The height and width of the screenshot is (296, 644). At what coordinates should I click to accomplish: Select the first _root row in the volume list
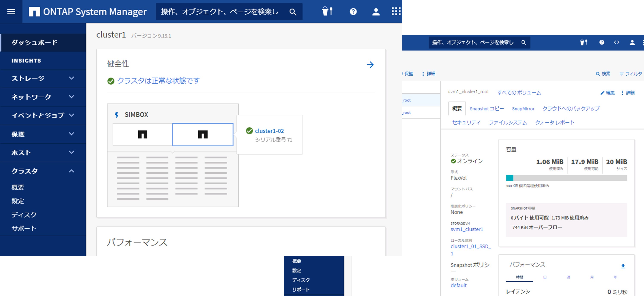(421, 100)
